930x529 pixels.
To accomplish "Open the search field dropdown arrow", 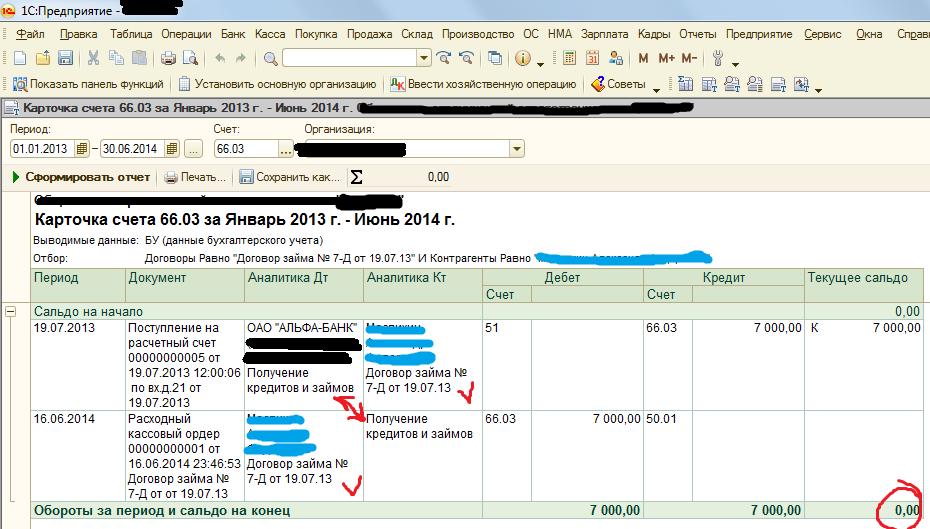I will click(x=423, y=58).
